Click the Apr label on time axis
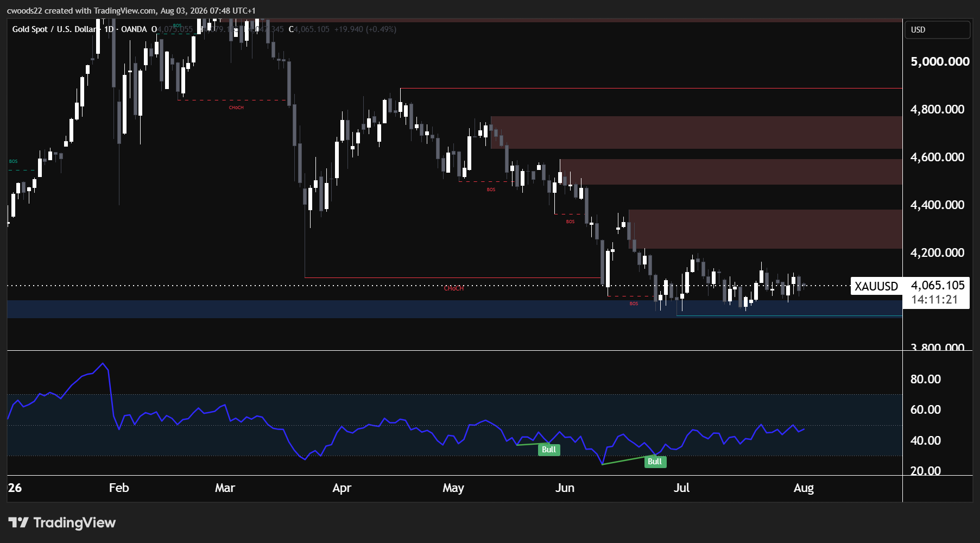 [x=342, y=488]
